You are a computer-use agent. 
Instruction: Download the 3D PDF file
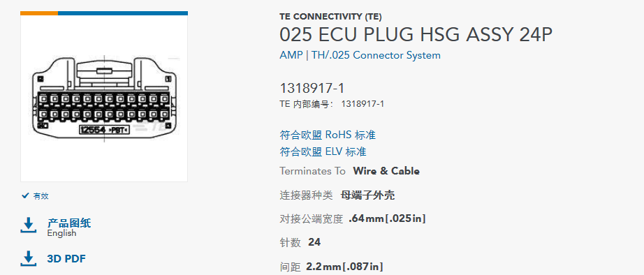point(66,258)
